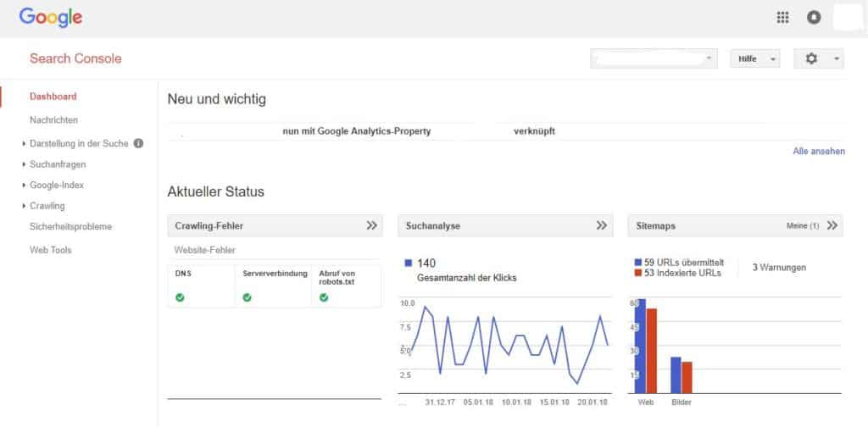
Task: Click the 31.12.17 date on chart axis
Action: click(440, 402)
